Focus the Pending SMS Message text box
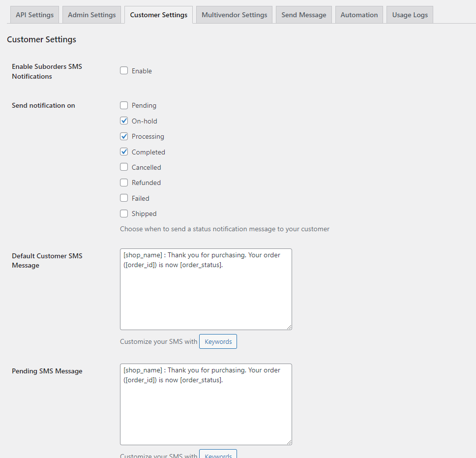The height and width of the screenshot is (458, 476). 206,411
